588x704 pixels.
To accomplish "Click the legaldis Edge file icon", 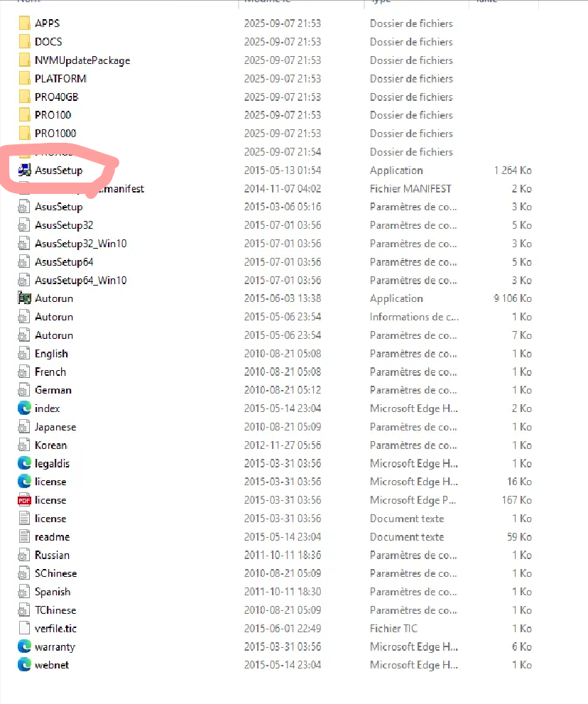I will click(25, 463).
